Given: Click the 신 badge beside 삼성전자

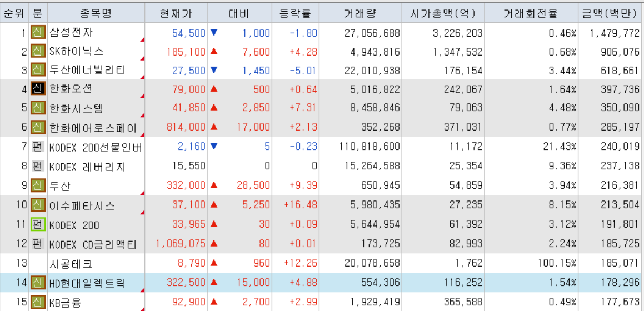Looking at the screenshot, I should (x=38, y=32).
